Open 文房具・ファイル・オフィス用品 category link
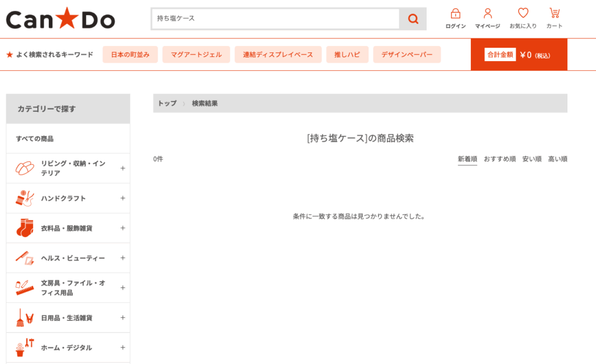 (73, 288)
